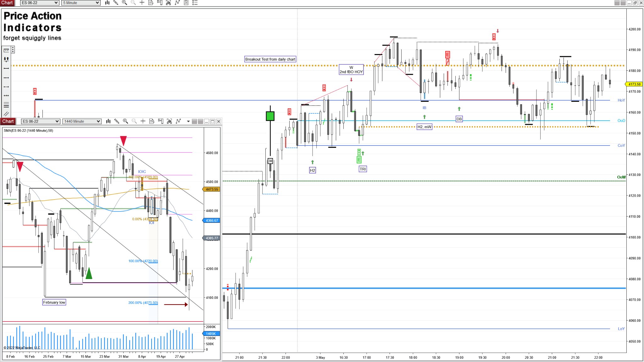Viewport: 644px width, 362px height.
Task: Select the ray drawing tool
Action: pyautogui.click(x=6, y=86)
